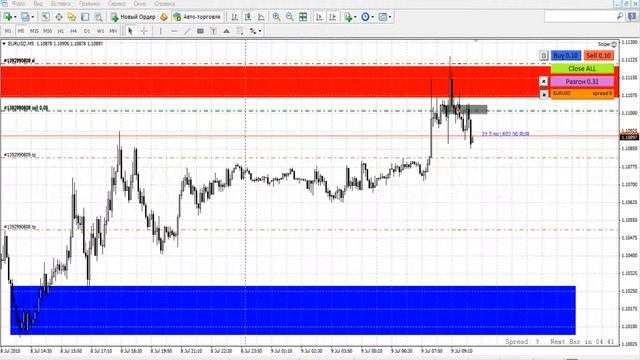Open the Вставка menu

pyautogui.click(x=61, y=4)
